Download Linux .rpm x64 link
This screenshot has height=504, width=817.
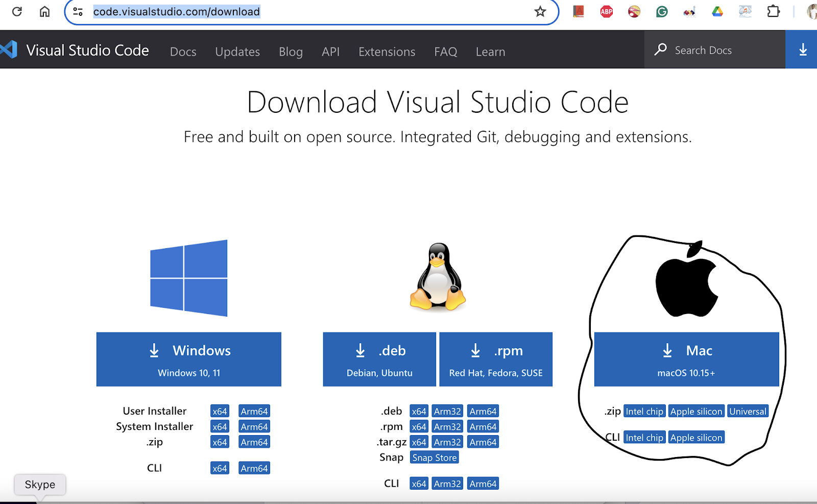[419, 426]
